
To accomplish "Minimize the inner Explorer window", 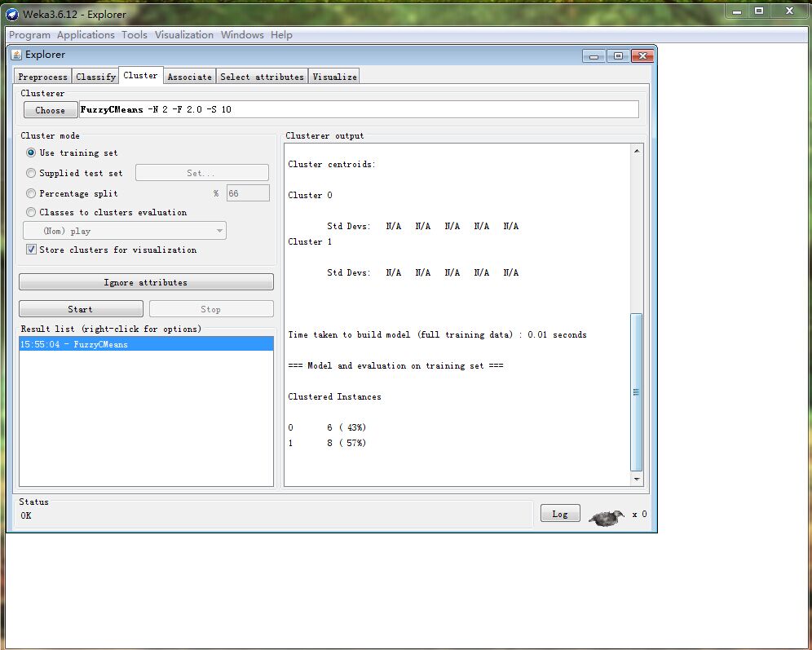I will (594, 56).
